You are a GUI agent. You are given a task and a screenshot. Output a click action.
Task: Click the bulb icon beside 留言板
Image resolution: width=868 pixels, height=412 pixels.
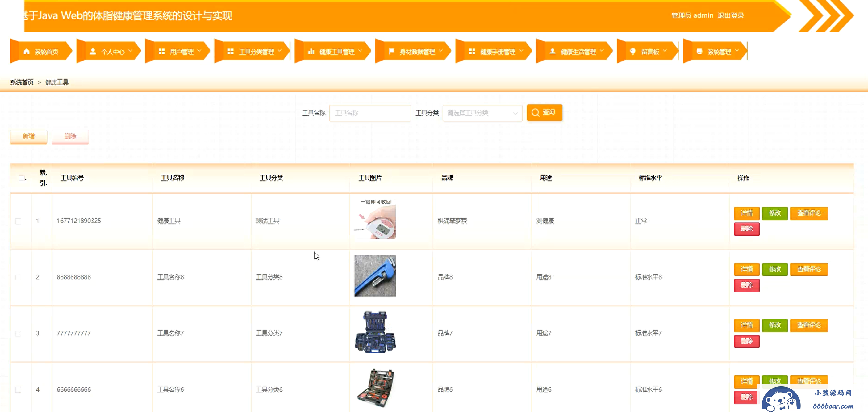pos(633,52)
